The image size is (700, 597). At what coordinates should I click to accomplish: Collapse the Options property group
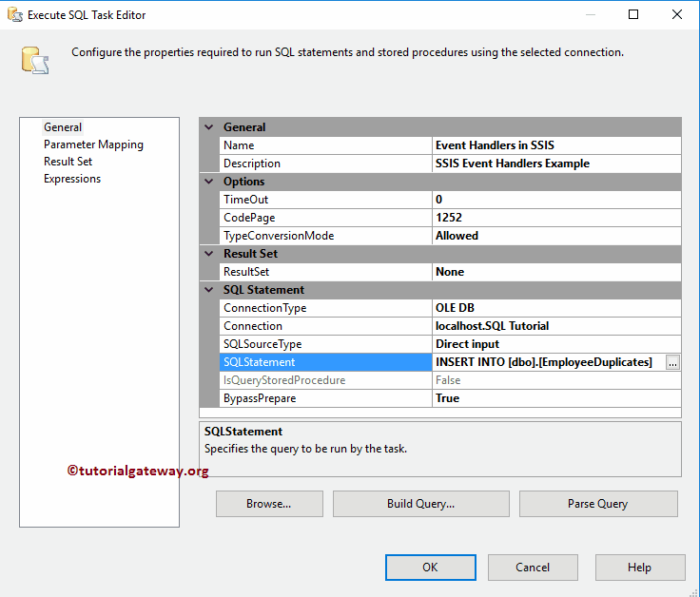coord(209,182)
